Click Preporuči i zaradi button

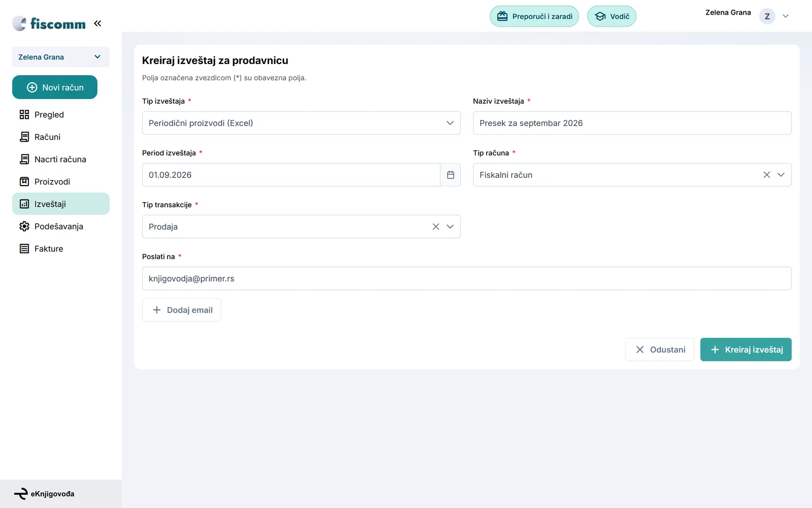coord(534,16)
